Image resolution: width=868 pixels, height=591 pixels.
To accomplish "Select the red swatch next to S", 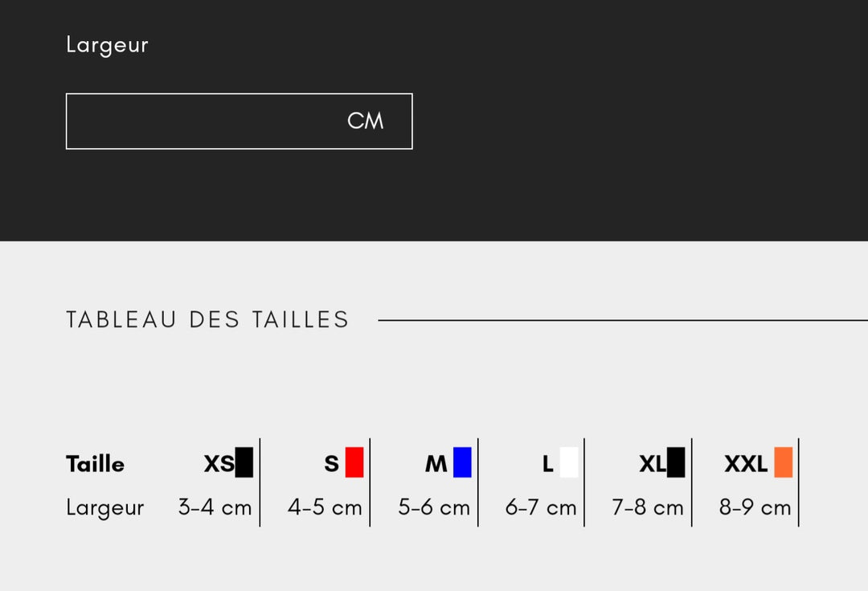I will coord(354,462).
